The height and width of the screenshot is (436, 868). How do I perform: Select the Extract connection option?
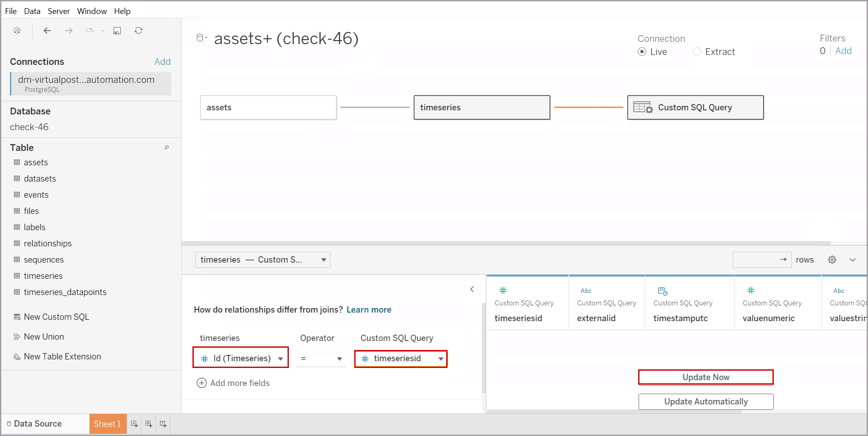(697, 52)
